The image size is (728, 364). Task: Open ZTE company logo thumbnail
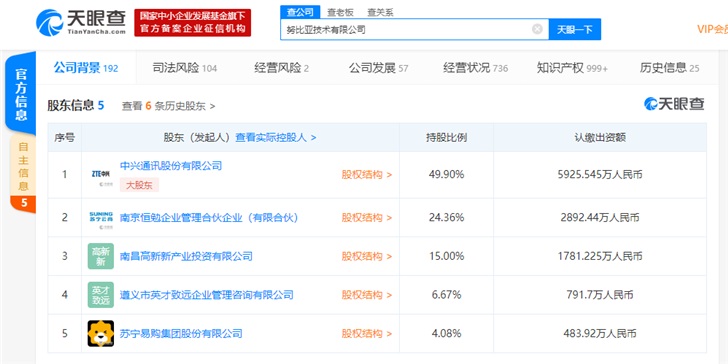(101, 175)
